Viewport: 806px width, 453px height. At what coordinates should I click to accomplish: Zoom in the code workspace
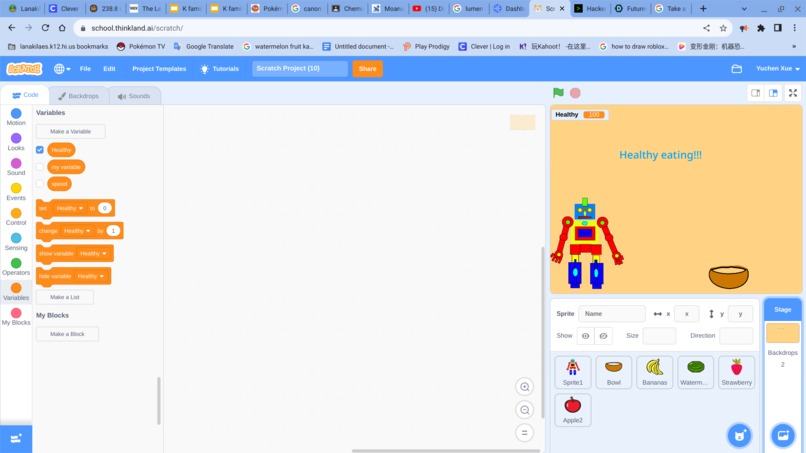(524, 387)
